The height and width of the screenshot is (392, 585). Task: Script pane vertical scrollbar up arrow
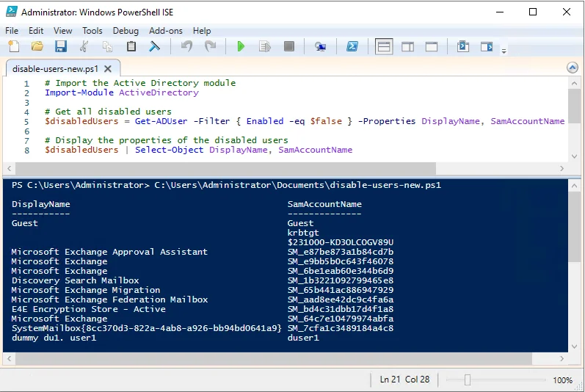pos(574,84)
